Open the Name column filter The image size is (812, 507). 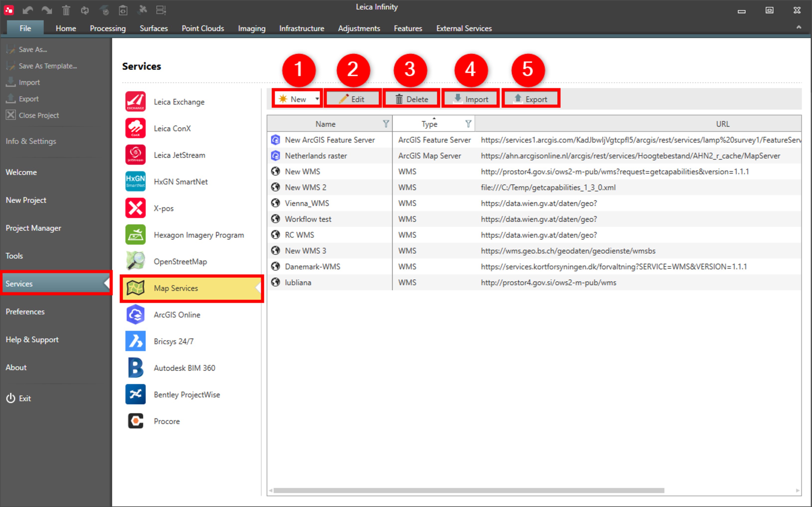coord(386,124)
